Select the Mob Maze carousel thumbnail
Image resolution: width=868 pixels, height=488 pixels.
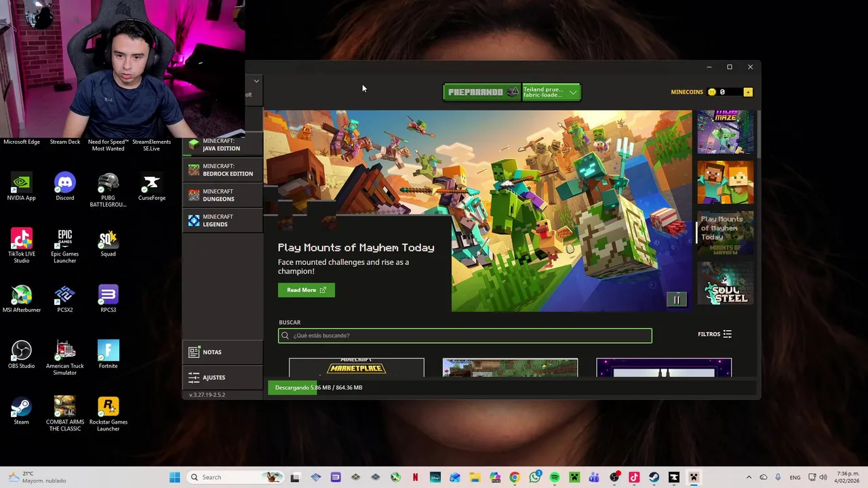coord(725,132)
